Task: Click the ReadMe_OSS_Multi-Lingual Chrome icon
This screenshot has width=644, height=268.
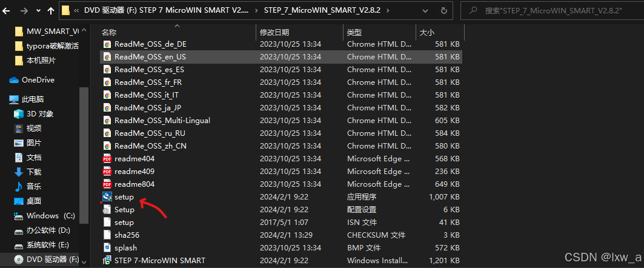Action: (x=107, y=121)
